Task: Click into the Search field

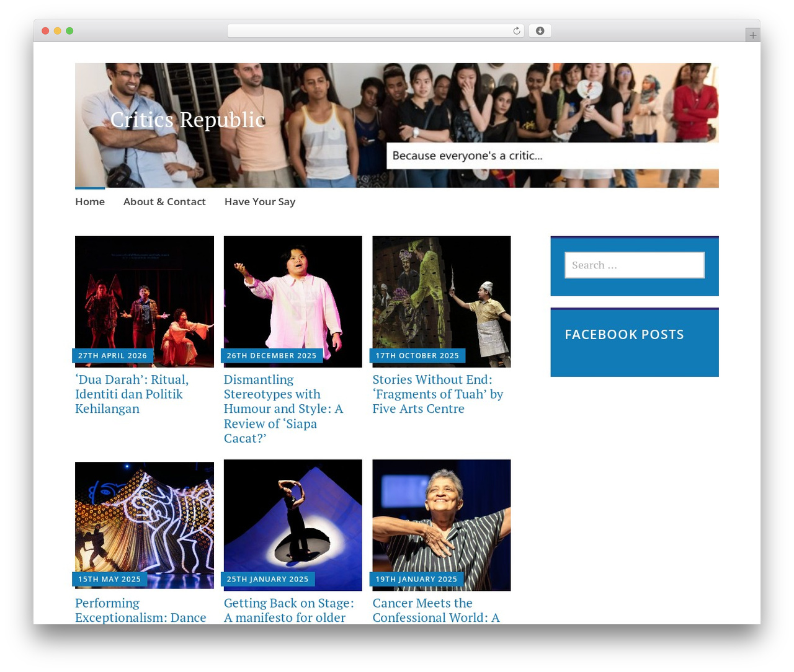Action: click(635, 265)
